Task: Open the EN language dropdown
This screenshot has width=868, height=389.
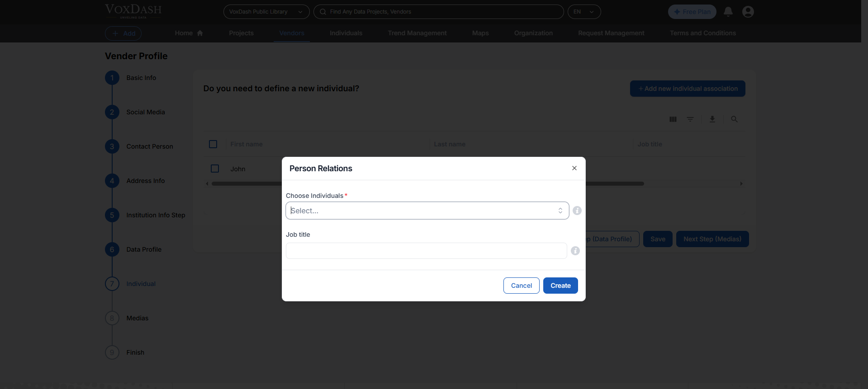Action: click(x=584, y=12)
